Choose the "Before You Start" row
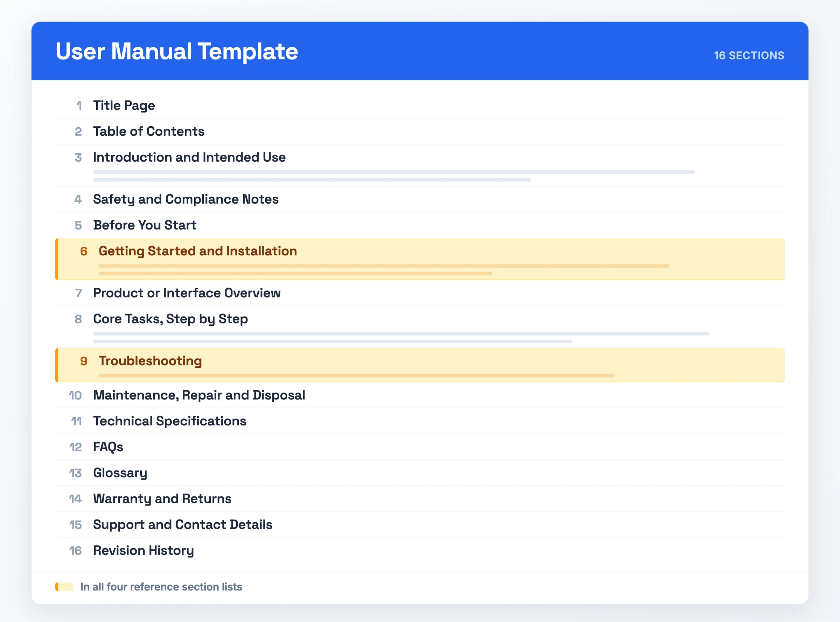Viewport: 840px width, 622px height. tap(420, 225)
